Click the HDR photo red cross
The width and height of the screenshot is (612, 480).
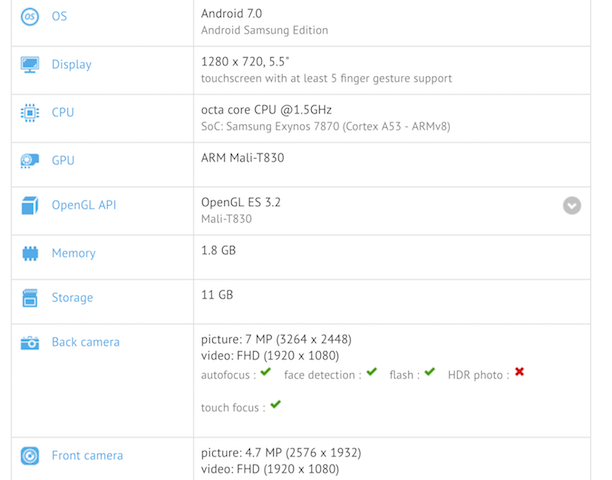point(519,372)
